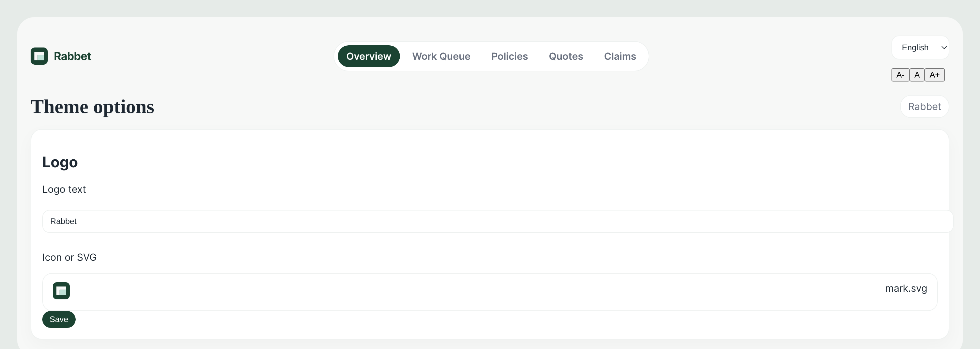This screenshot has width=980, height=349.
Task: Click the mark.svg file name
Action: [x=906, y=289]
